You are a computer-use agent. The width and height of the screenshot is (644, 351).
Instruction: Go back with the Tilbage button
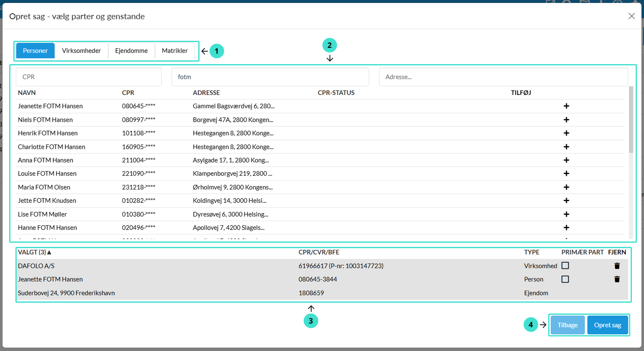tap(567, 325)
